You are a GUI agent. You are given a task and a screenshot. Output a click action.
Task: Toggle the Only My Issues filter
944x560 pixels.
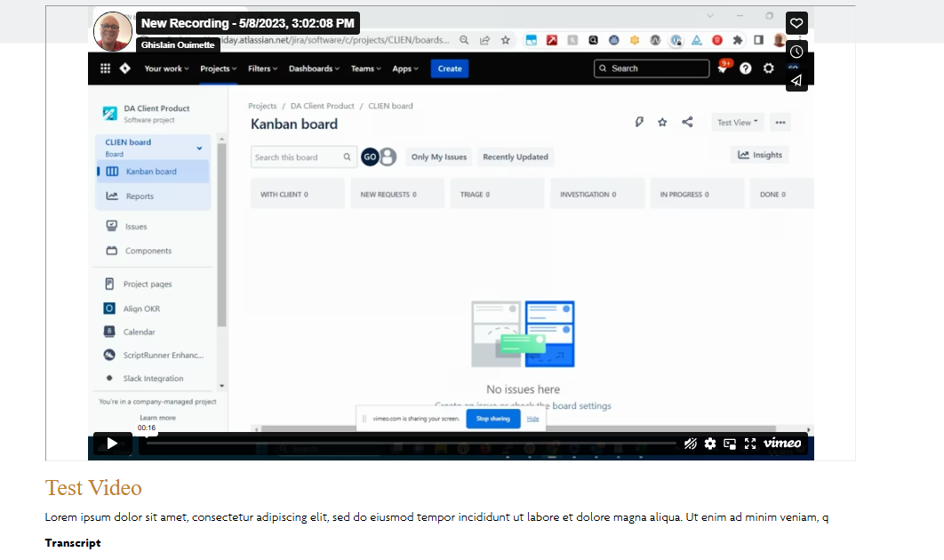click(439, 157)
